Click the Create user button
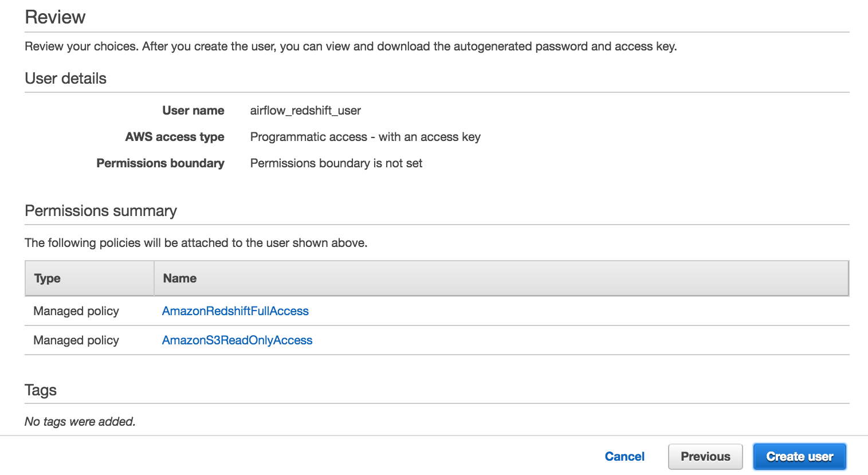Viewport: 868px width, 475px height. [799, 456]
